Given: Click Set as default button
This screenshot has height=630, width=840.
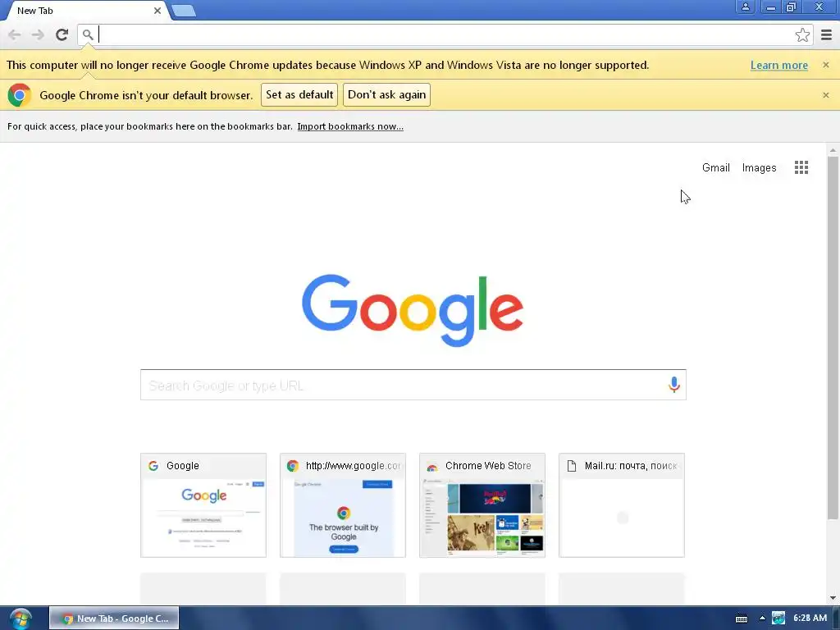Looking at the screenshot, I should (299, 95).
